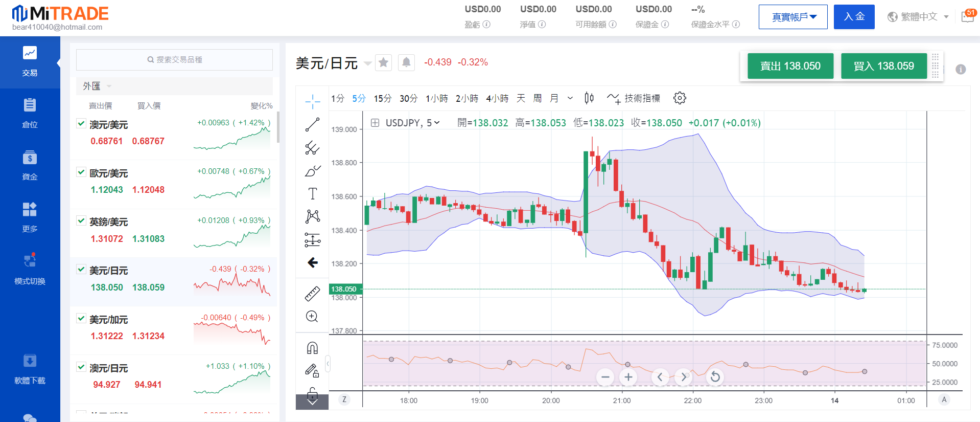The height and width of the screenshot is (422, 980).
Task: Toggle the 美元/加元 checkbox
Action: [x=81, y=318]
